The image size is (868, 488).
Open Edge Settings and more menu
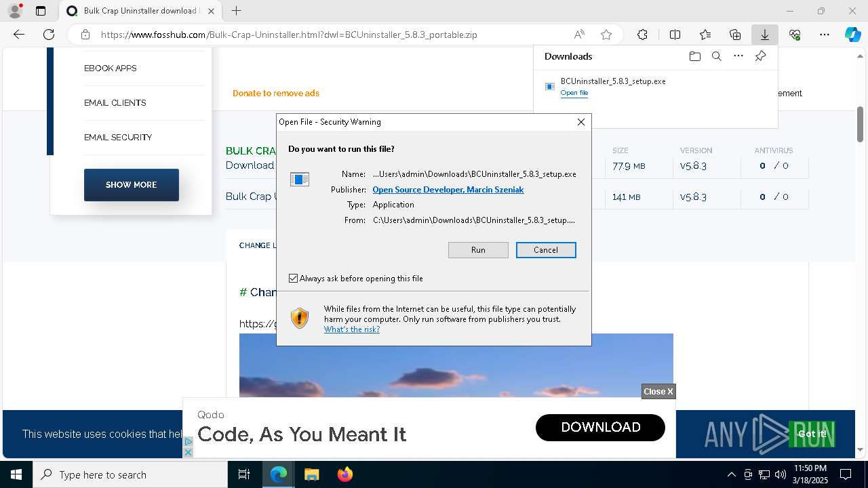825,35
